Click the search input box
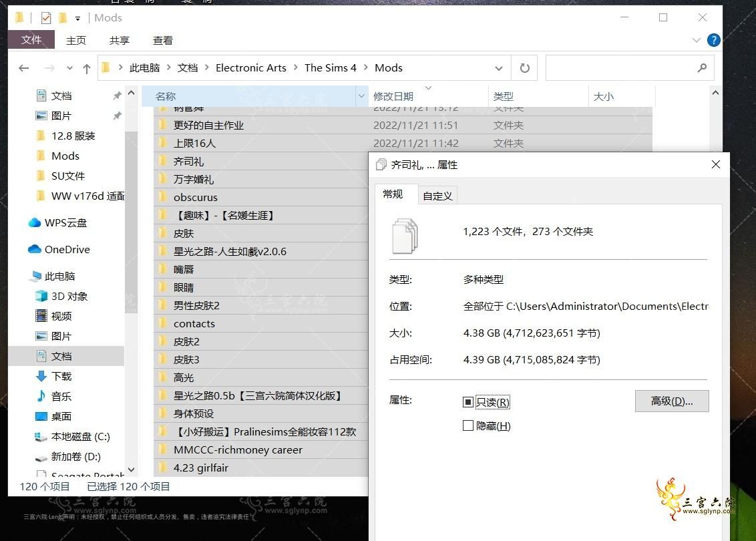Screen dimensions: 756x541 click(622, 68)
